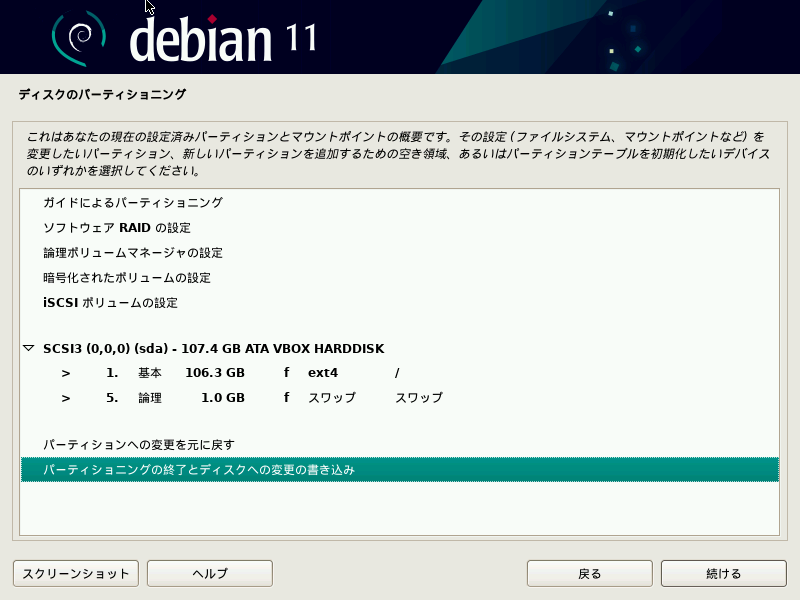The height and width of the screenshot is (600, 800).
Task: Choose 論理ボリュームマネージャの設定 item
Action: click(x=399, y=253)
